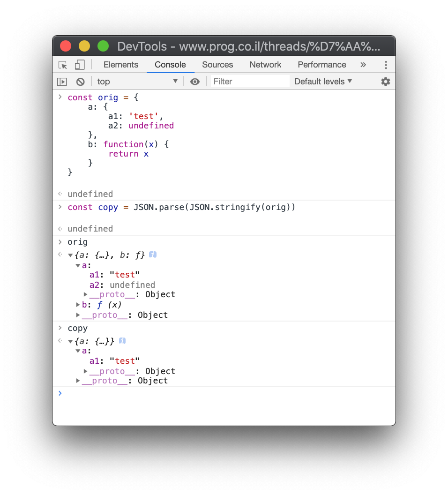
Task: Open the Network panel
Action: 265,65
